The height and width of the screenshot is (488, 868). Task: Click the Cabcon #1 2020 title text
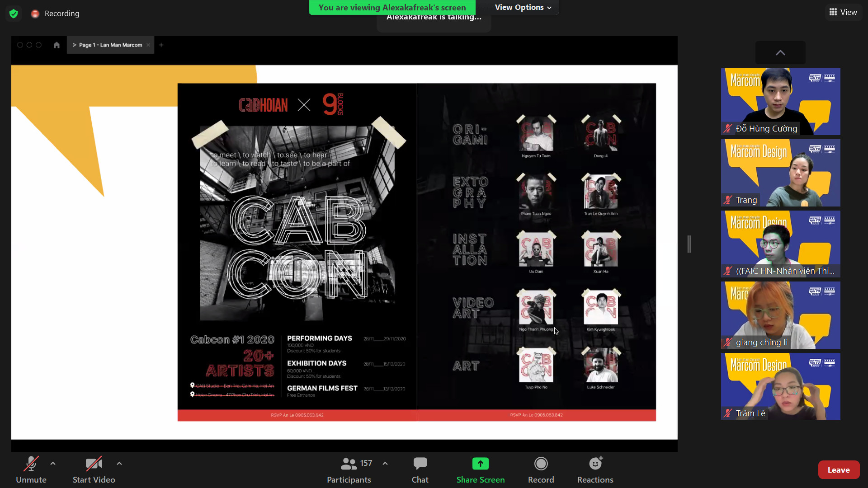point(232,340)
